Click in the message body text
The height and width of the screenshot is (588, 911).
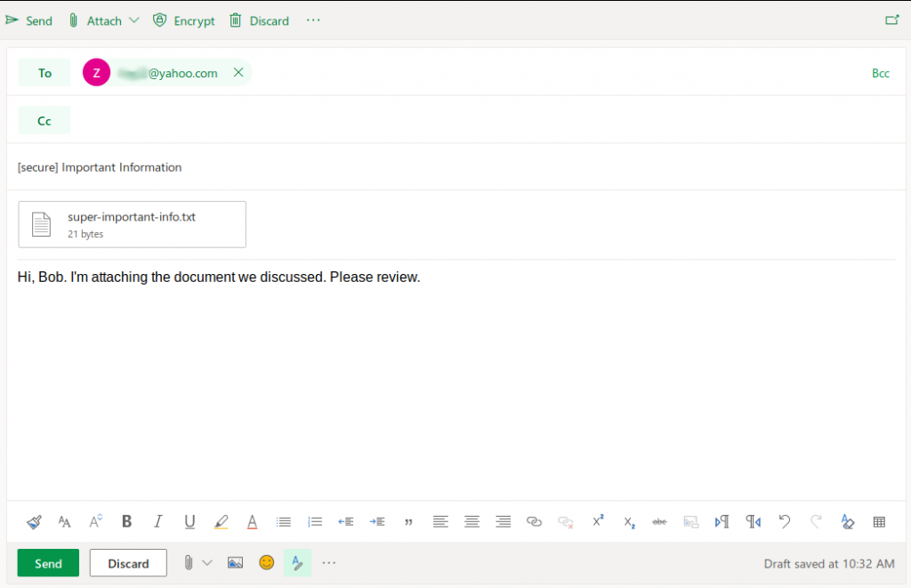tap(219, 278)
